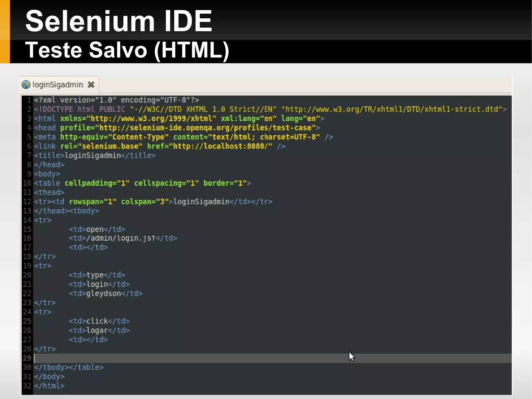Click line number 24 in gutter
This screenshot has width=532, height=399.
pos(27,312)
